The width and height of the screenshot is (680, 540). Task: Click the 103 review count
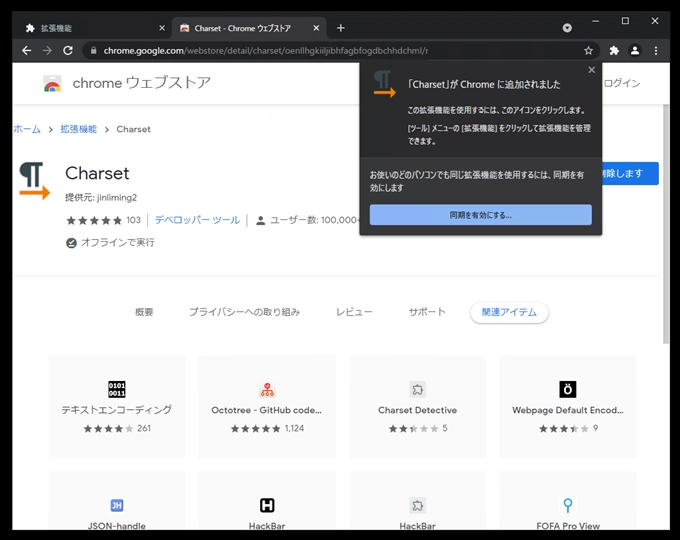(134, 220)
